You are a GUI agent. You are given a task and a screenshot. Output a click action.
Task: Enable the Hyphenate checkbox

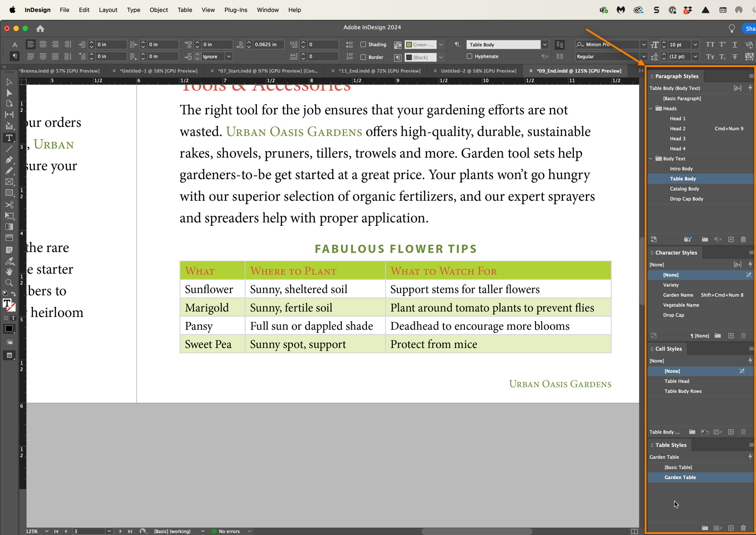470,56
